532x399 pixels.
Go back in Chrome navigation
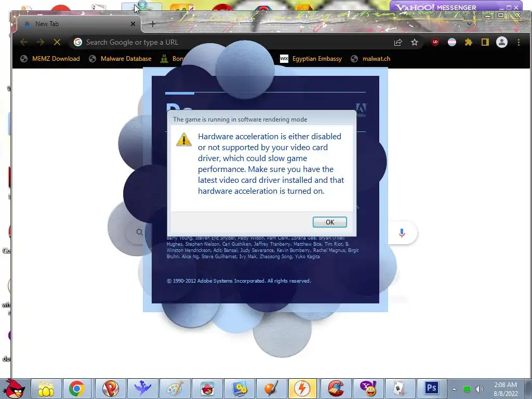(x=24, y=42)
